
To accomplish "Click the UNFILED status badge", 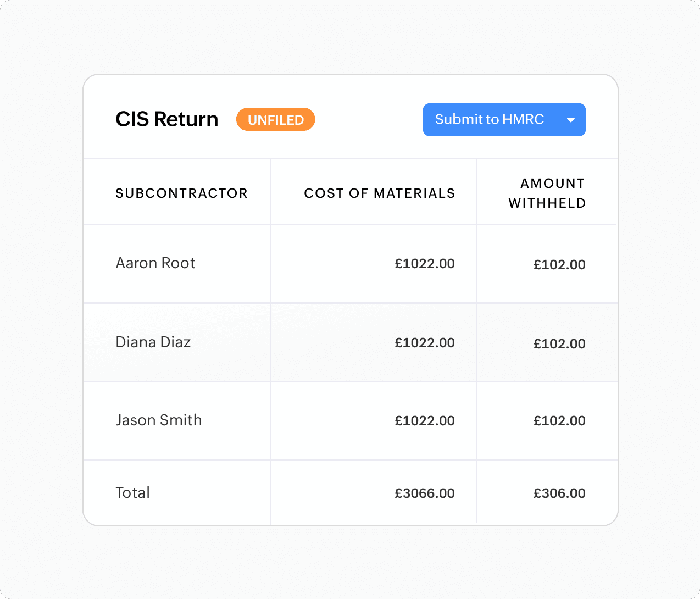I will point(275,120).
